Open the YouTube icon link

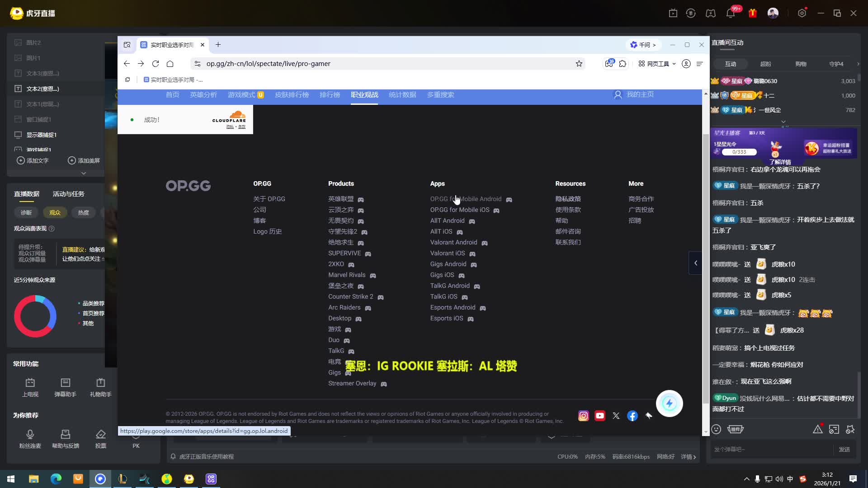[x=600, y=416]
